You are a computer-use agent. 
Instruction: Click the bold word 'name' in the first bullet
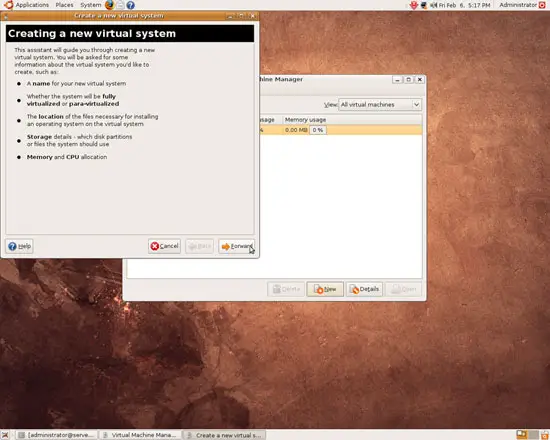(41, 84)
